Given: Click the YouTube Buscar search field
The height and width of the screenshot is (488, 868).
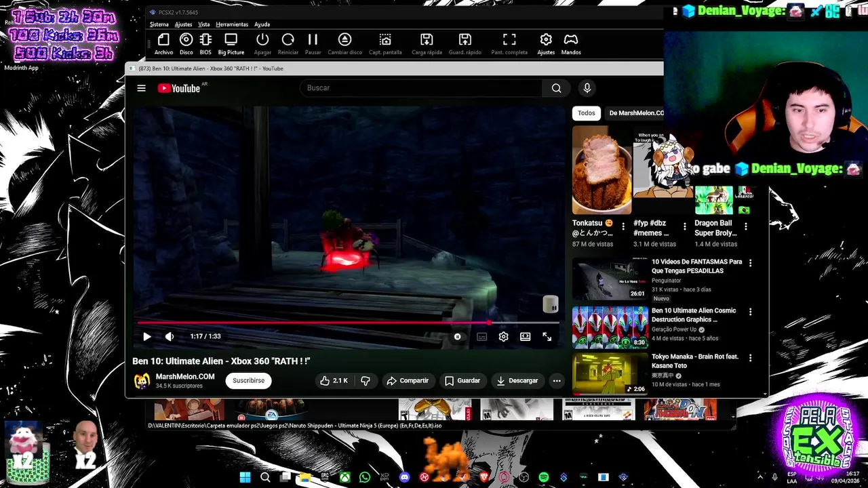Looking at the screenshot, I should click(x=420, y=88).
